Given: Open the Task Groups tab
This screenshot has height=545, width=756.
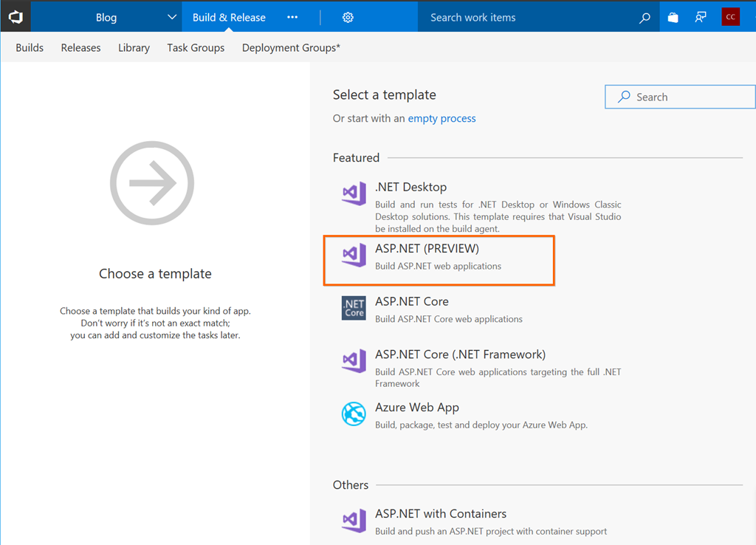Looking at the screenshot, I should 196,48.
